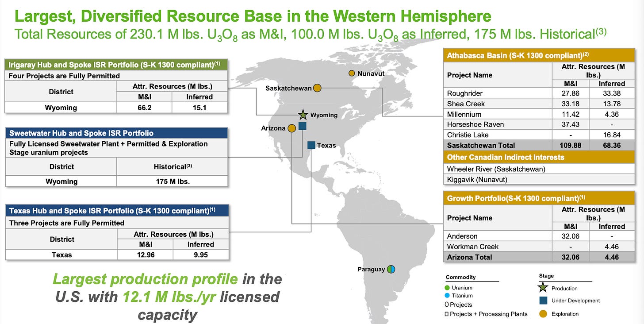Click the Roughrider project row name
Viewport: 644px width, 324px height.
coord(464,93)
